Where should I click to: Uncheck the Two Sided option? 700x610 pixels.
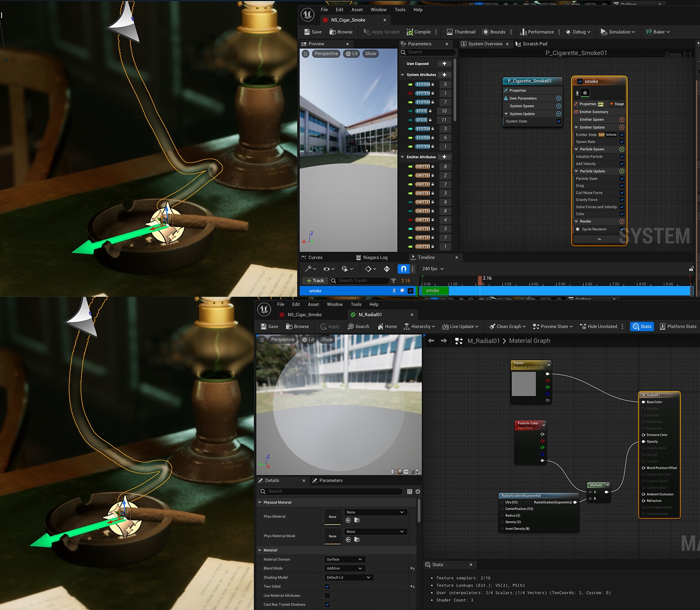(x=327, y=586)
